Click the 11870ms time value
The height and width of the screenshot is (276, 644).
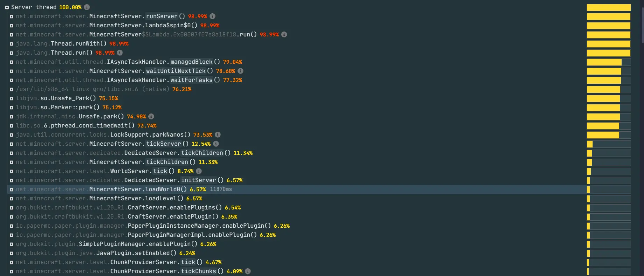pos(221,189)
